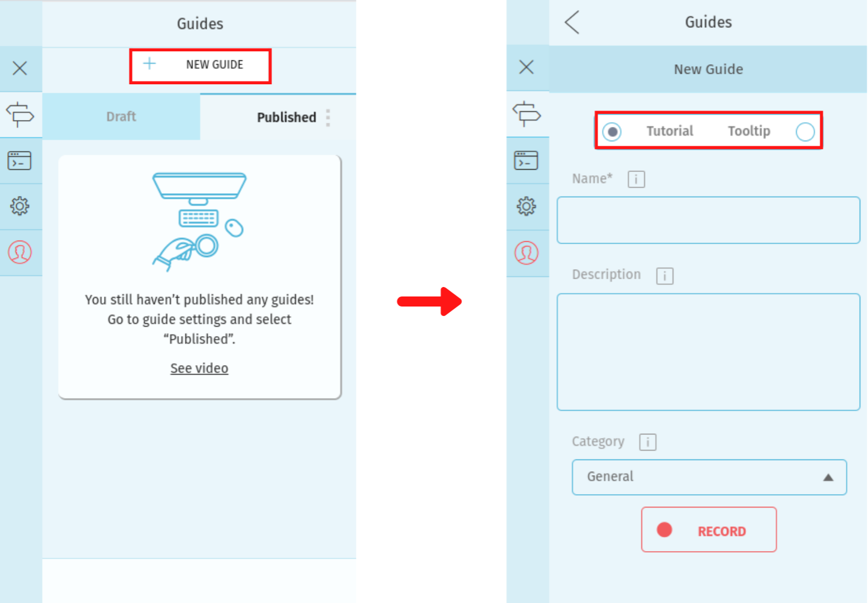Image resolution: width=868 pixels, height=603 pixels.
Task: Select the Tutorial radio button
Action: point(612,132)
